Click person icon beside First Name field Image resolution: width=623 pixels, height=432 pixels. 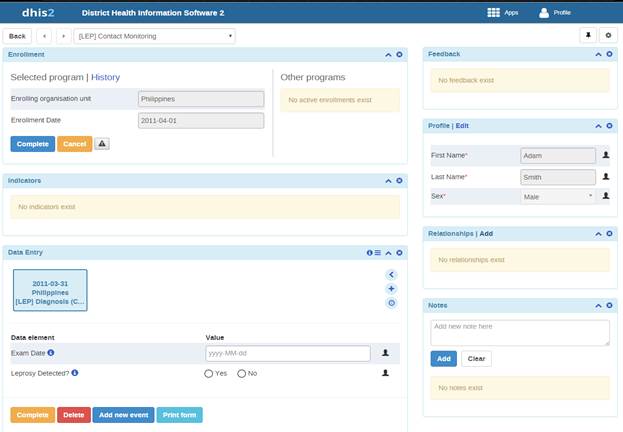(605, 155)
